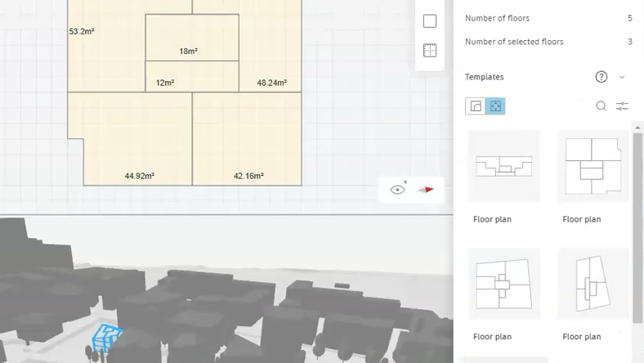
Task: Select the 42.16m² room in floor plan
Action: 247,138
